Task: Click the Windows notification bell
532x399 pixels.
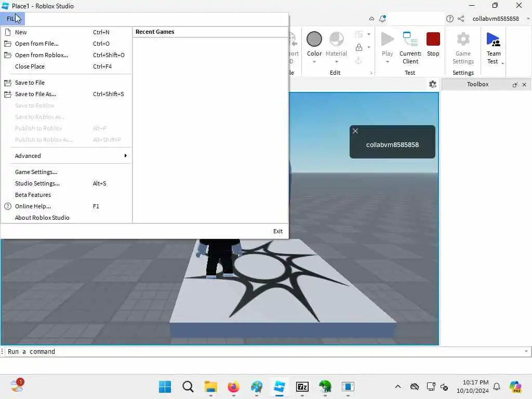Action: click(497, 387)
